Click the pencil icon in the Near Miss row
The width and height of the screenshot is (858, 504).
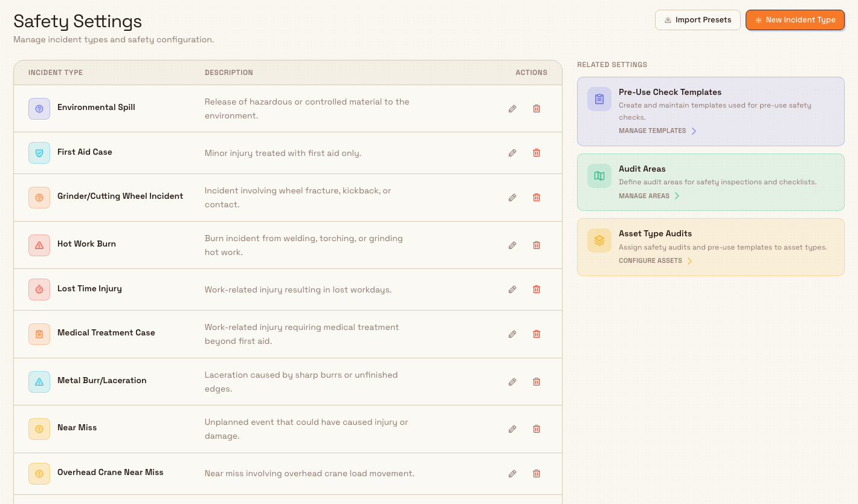(x=512, y=429)
